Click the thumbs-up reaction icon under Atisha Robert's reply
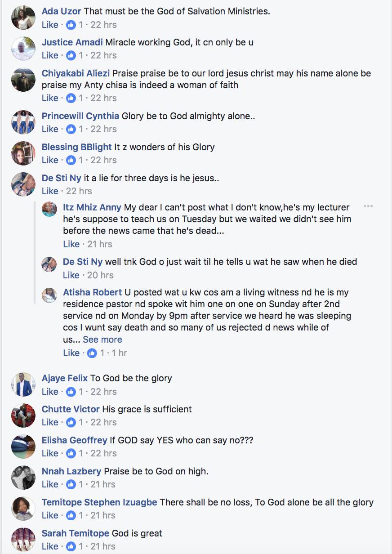392x554 pixels. tap(92, 353)
